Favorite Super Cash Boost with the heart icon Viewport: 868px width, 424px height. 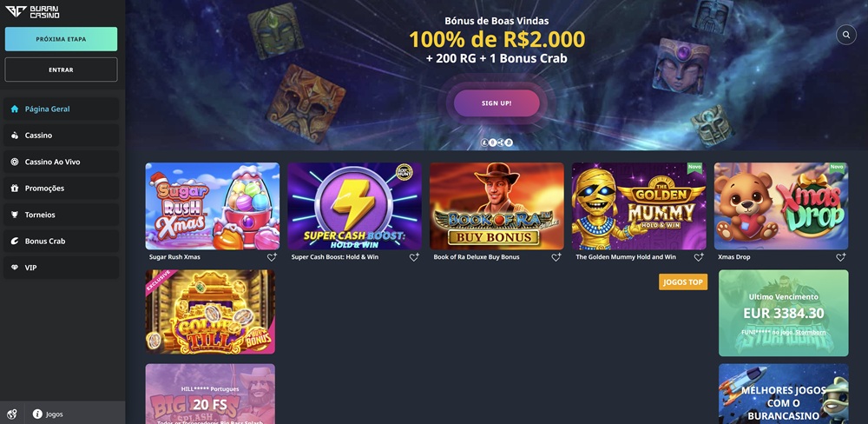[x=414, y=257]
